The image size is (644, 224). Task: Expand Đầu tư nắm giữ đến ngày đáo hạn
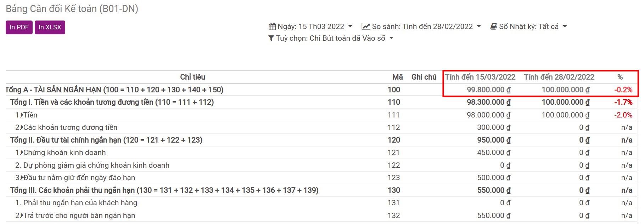pyautogui.click(x=22, y=178)
